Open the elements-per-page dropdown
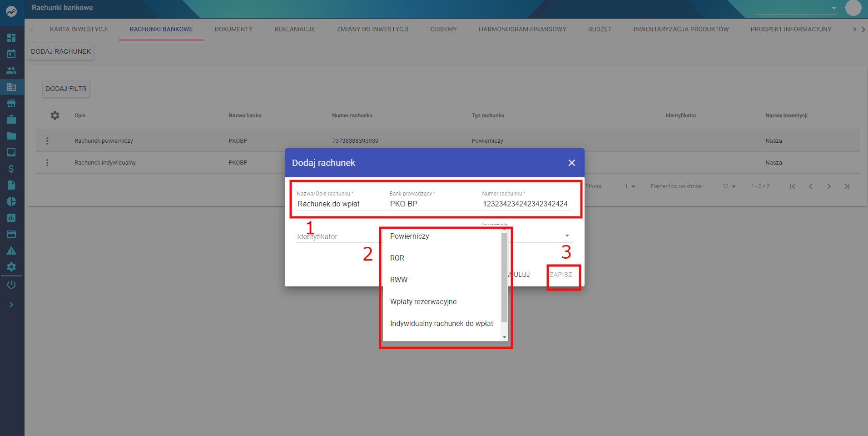868x436 pixels. 729,186
